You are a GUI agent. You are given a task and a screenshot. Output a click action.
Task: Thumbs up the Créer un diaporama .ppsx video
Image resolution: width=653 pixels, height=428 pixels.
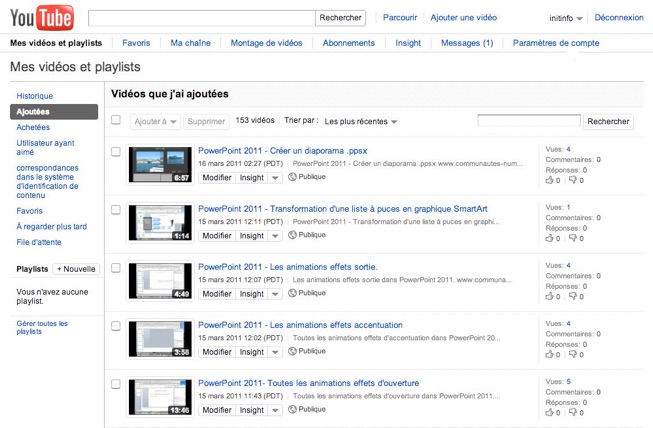549,180
